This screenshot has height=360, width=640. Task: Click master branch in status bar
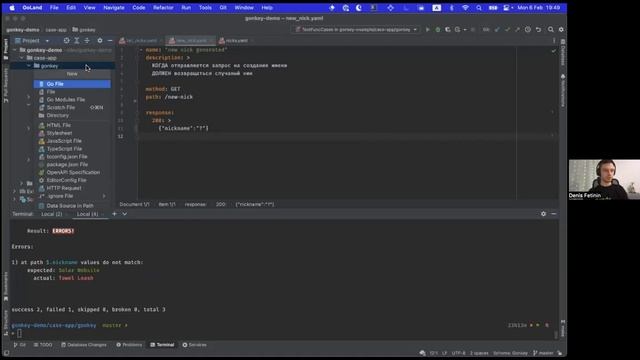coord(543,353)
